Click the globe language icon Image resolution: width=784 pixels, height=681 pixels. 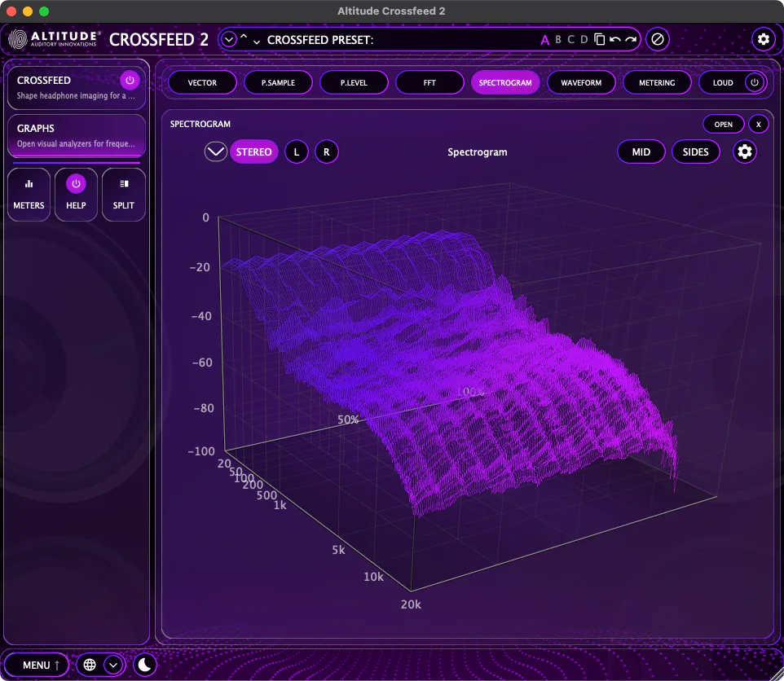coord(90,665)
